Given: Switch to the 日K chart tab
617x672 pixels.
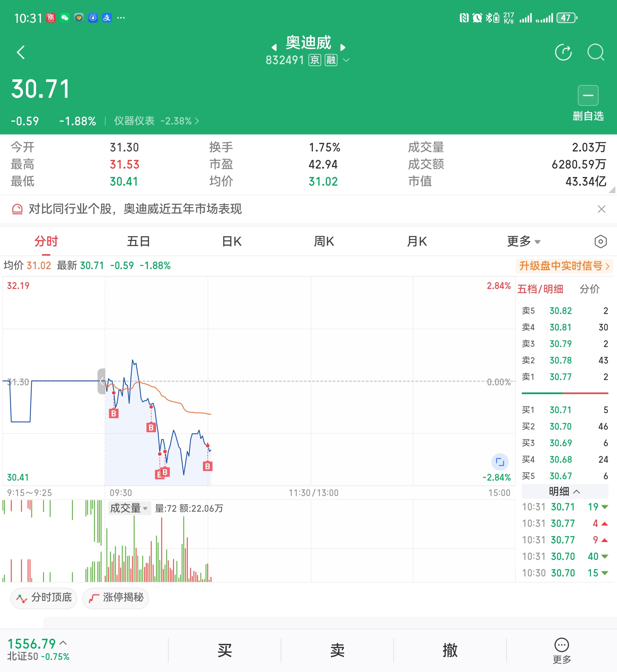Looking at the screenshot, I should coord(232,241).
